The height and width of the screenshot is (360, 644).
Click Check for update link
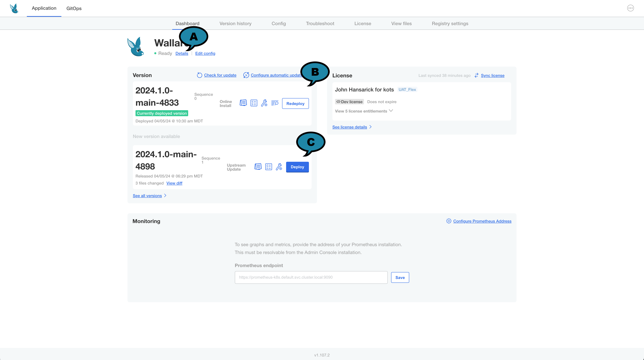click(220, 75)
